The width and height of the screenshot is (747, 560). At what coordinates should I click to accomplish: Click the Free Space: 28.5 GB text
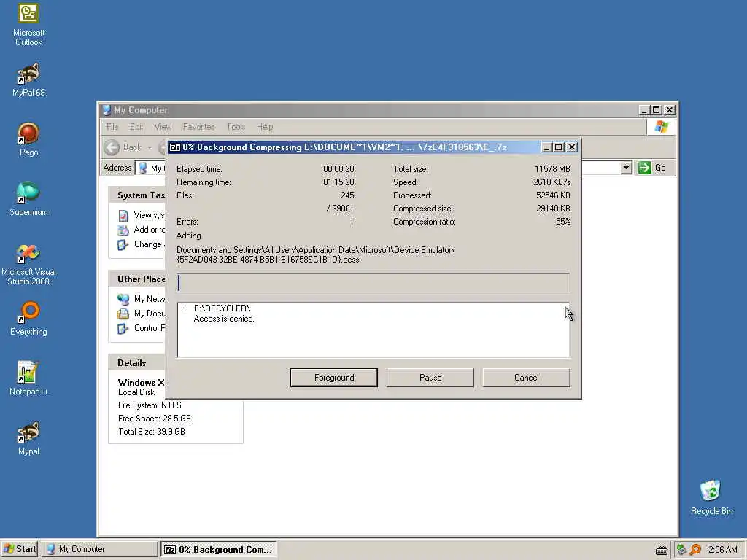pos(155,419)
